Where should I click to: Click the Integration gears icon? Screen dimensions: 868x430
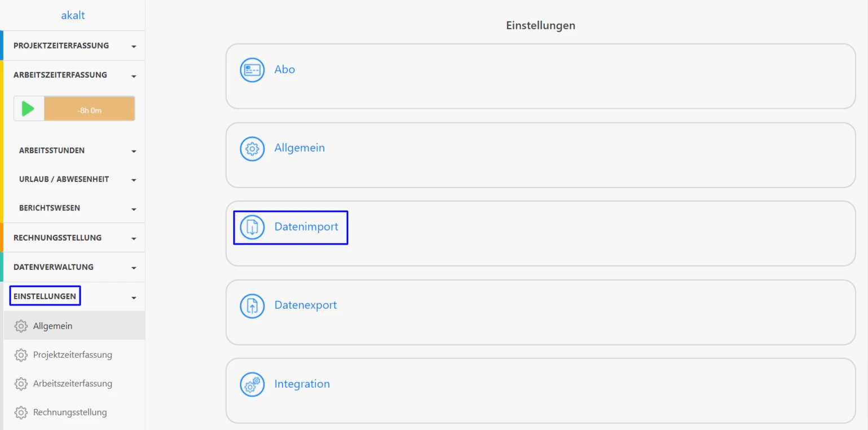pyautogui.click(x=252, y=384)
